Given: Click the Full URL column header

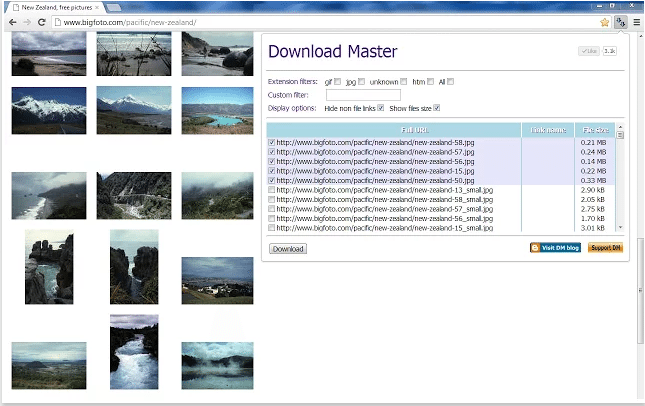Looking at the screenshot, I should click(394, 130).
